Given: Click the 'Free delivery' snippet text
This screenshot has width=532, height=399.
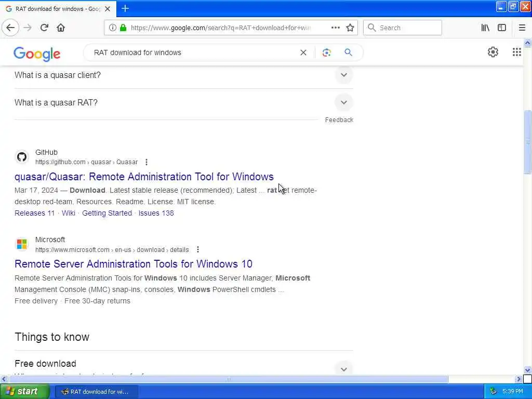Looking at the screenshot, I should click(x=36, y=301).
